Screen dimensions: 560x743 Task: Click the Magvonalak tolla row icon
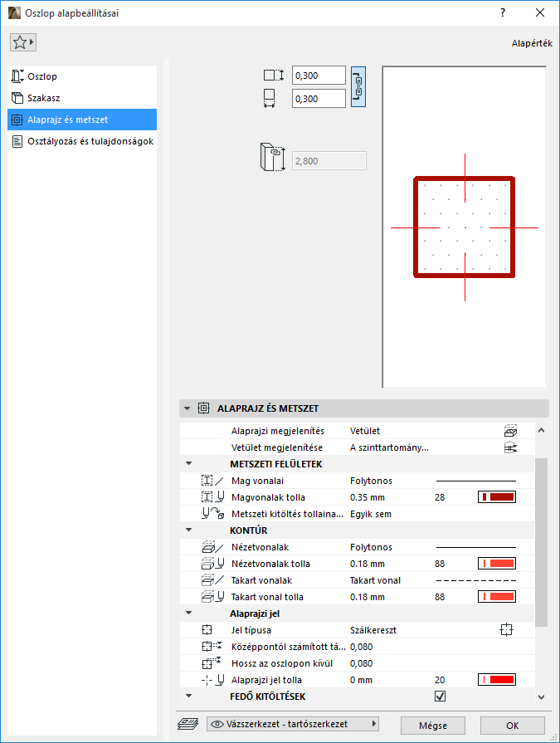[x=212, y=497]
